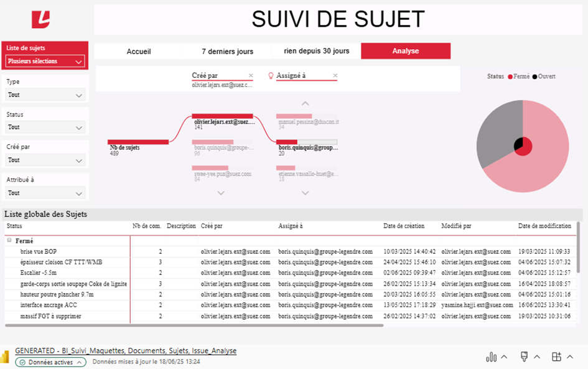Select garde-corps sortie soupape Coke row
Screen dimensions: 588x369
tap(291, 284)
